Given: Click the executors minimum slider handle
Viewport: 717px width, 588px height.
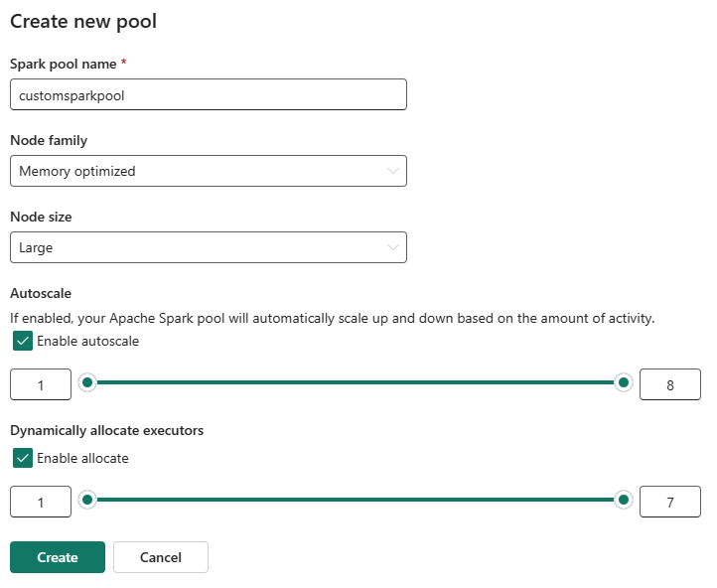Looking at the screenshot, I should pos(87,500).
